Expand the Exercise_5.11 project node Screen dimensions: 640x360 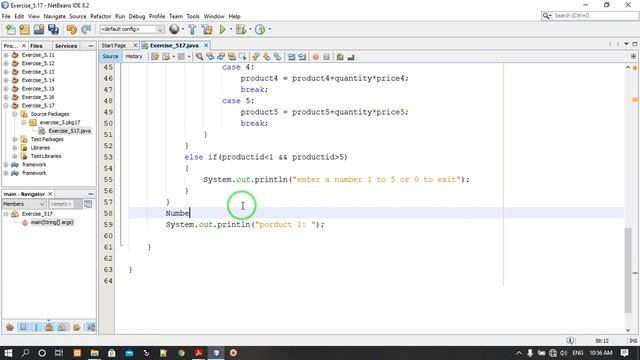(6, 55)
